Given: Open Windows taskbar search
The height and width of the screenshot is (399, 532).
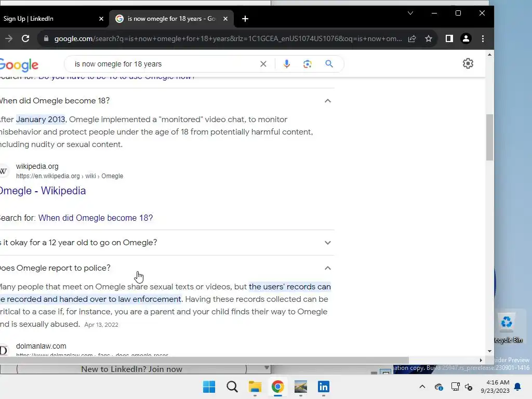Looking at the screenshot, I should coord(232,387).
